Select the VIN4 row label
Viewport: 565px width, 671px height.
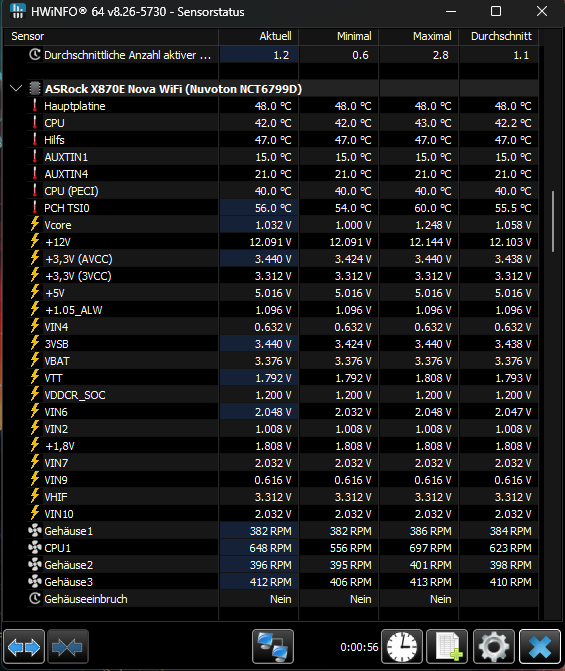tap(56, 327)
